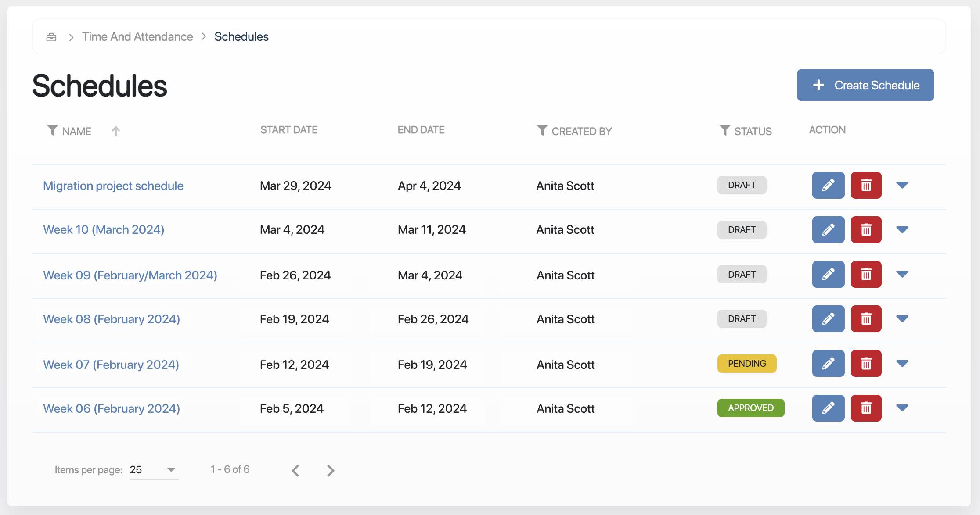Filter by Created By column
This screenshot has width=980, height=515.
[x=542, y=130]
